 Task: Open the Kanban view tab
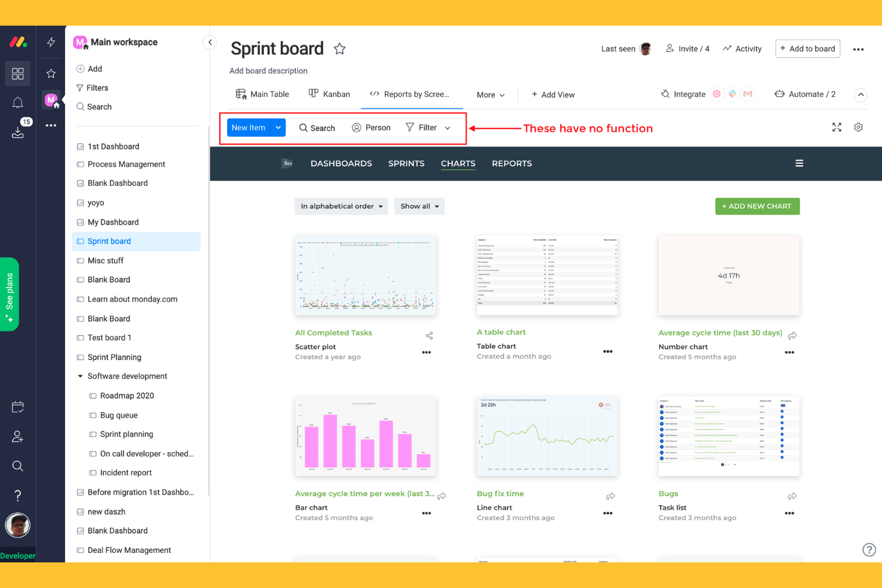click(328, 94)
